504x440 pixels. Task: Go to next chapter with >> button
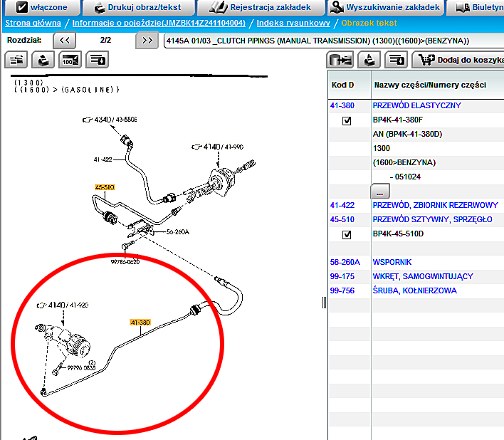[147, 41]
